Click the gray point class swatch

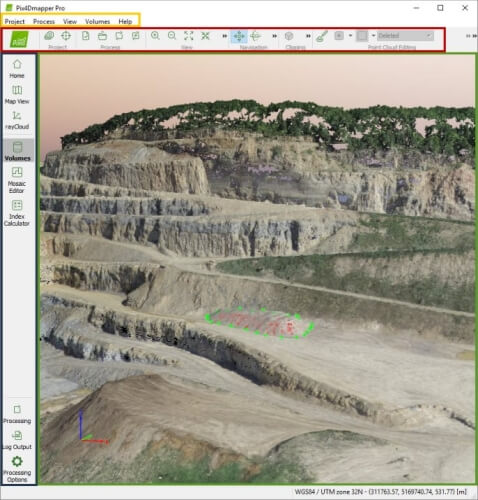(362, 36)
